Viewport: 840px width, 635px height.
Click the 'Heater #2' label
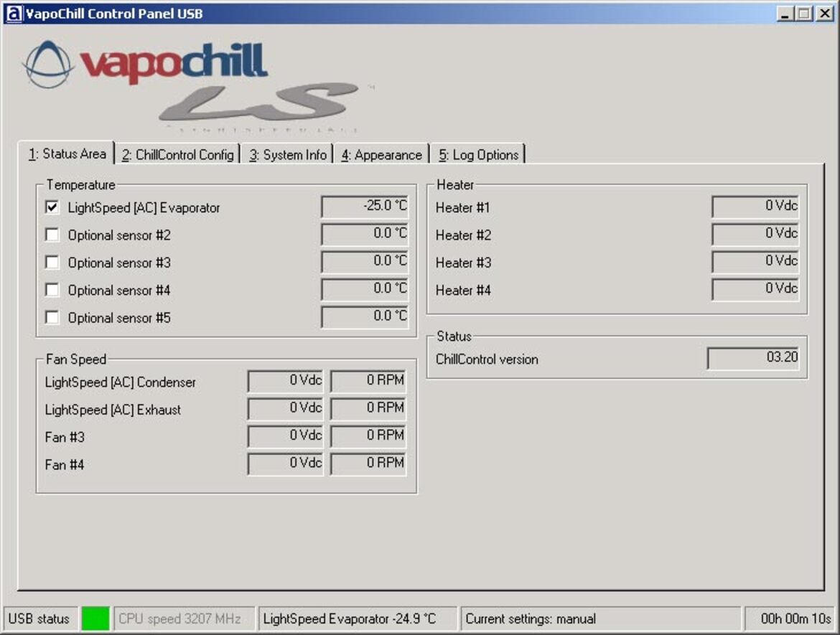[x=463, y=235]
